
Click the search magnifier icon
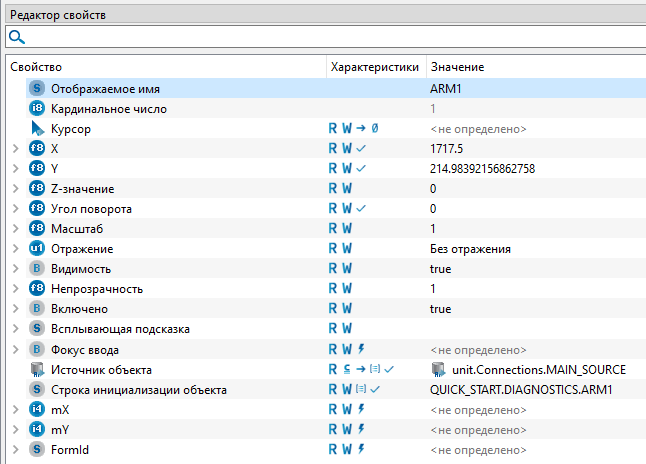click(x=16, y=37)
